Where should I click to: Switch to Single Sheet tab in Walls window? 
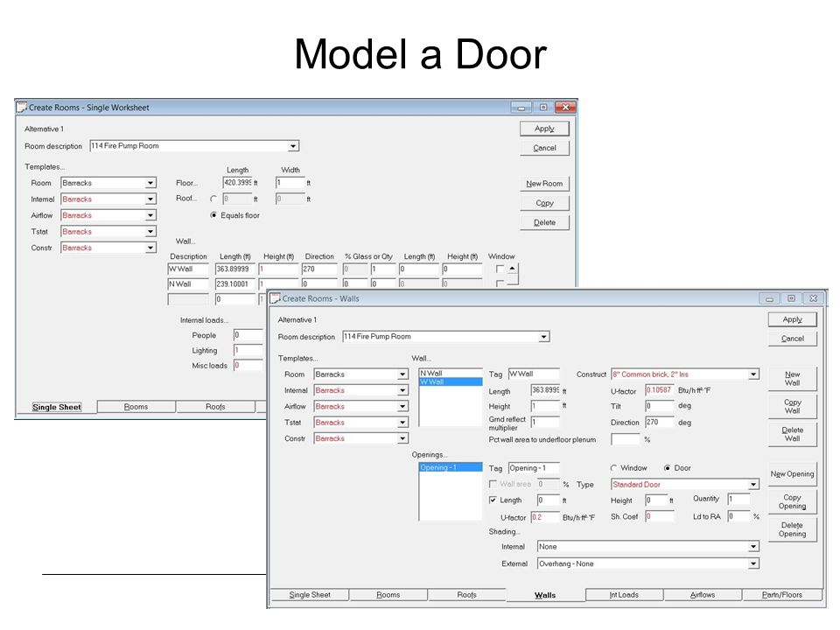[310, 595]
